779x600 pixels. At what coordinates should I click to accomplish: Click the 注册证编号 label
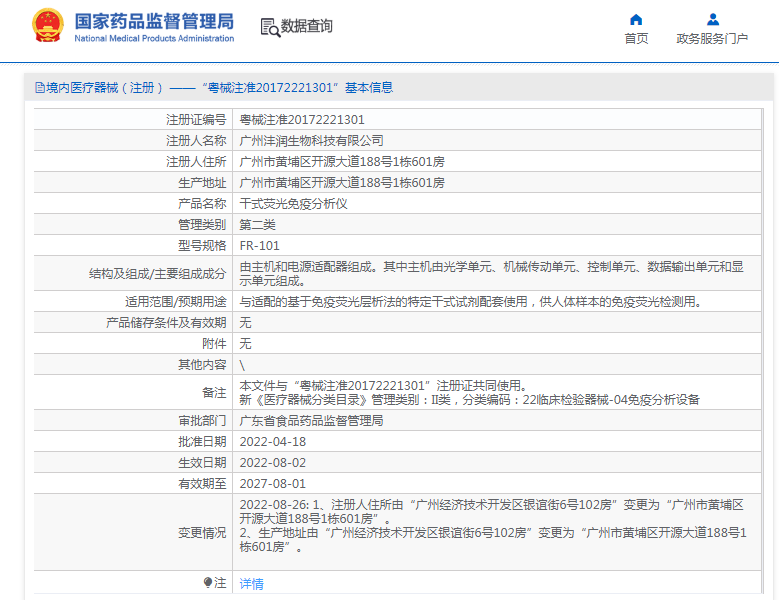(196, 120)
